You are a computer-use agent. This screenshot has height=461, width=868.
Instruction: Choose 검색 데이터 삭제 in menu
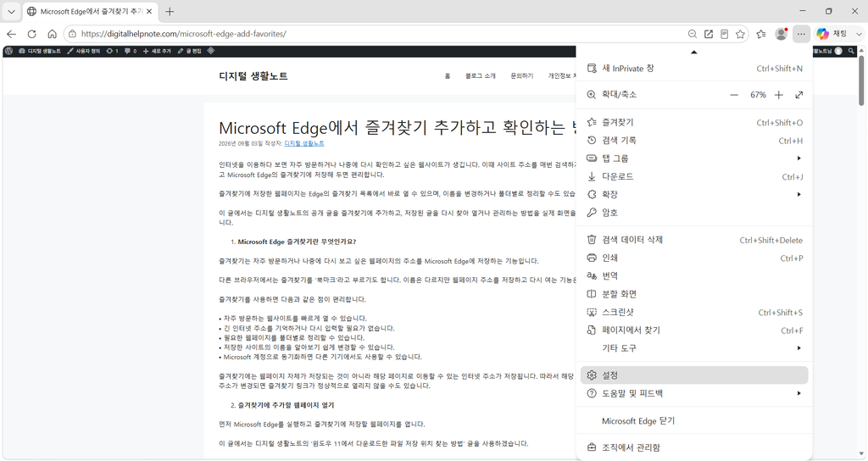[x=694, y=240]
